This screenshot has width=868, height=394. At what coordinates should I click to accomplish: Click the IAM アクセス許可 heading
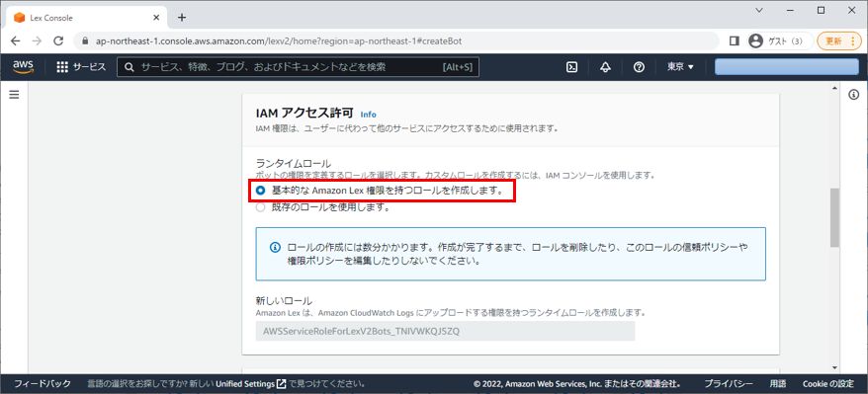(x=304, y=114)
